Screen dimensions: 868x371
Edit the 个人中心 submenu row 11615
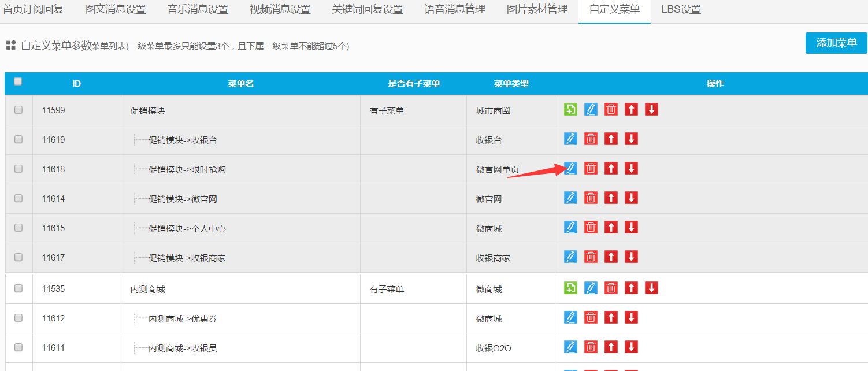point(570,227)
